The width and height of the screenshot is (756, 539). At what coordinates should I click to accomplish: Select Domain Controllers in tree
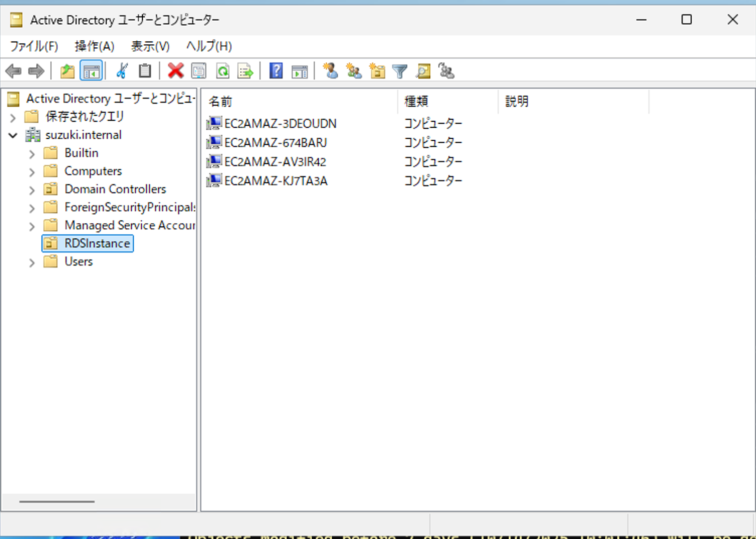click(x=115, y=189)
